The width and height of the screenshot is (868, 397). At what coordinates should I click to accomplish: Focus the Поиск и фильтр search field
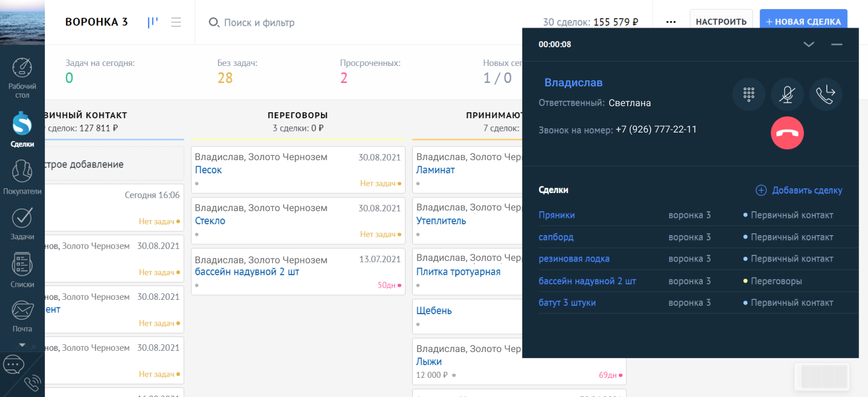coord(259,23)
